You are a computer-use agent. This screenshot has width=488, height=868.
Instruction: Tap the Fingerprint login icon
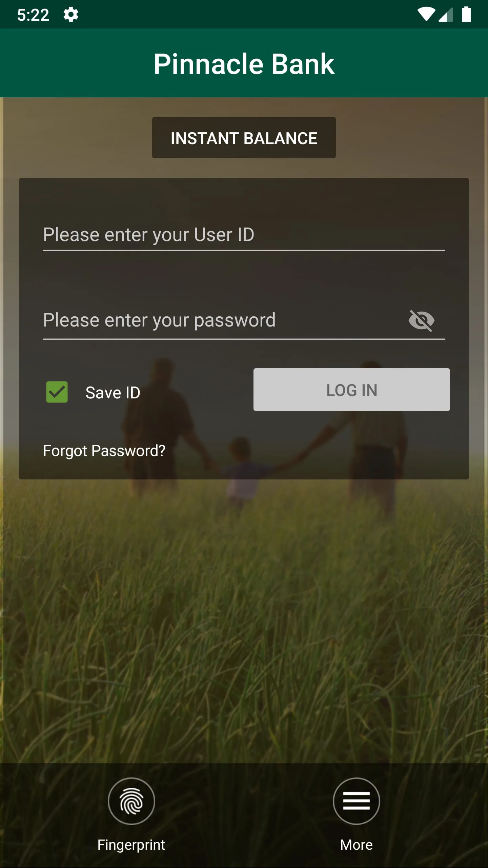pyautogui.click(x=131, y=801)
